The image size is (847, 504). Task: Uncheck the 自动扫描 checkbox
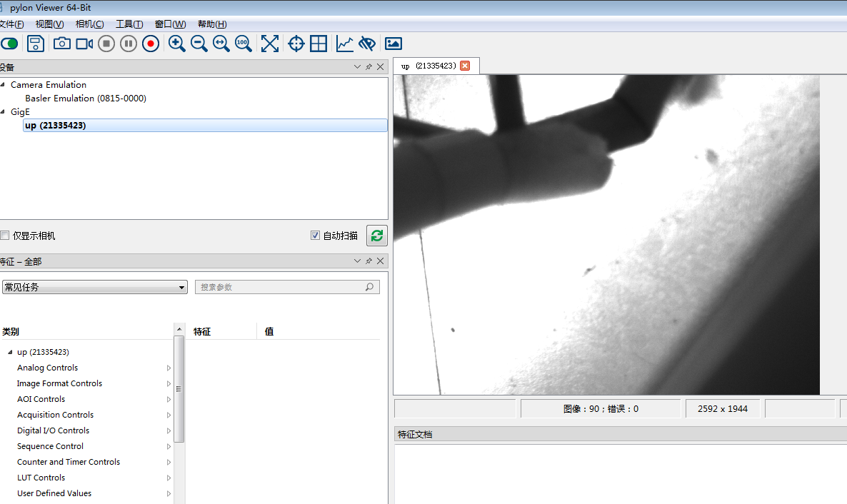tap(315, 236)
